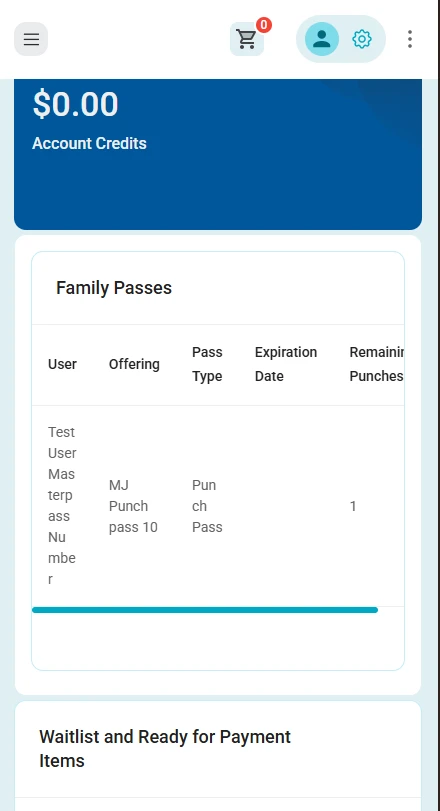
Task: Sort by the Remaining Punches column header
Action: 376,364
